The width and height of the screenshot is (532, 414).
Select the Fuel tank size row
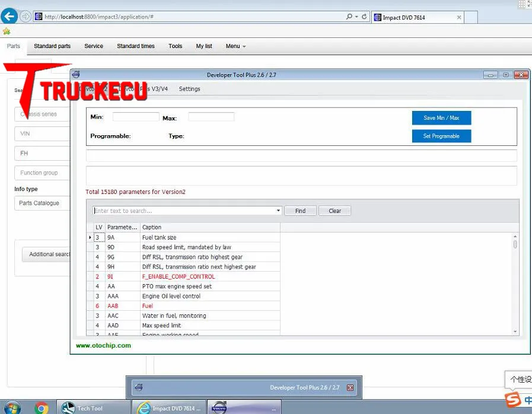[183, 237]
